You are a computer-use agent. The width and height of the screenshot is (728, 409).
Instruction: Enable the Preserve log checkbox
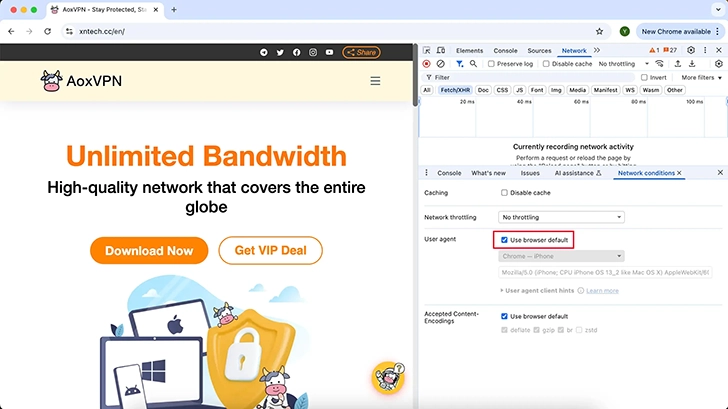click(491, 64)
